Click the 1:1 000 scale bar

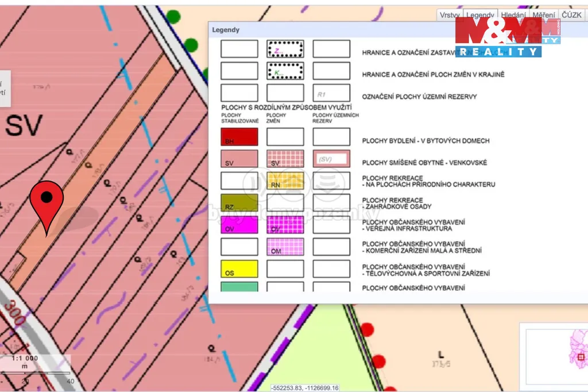point(36,368)
